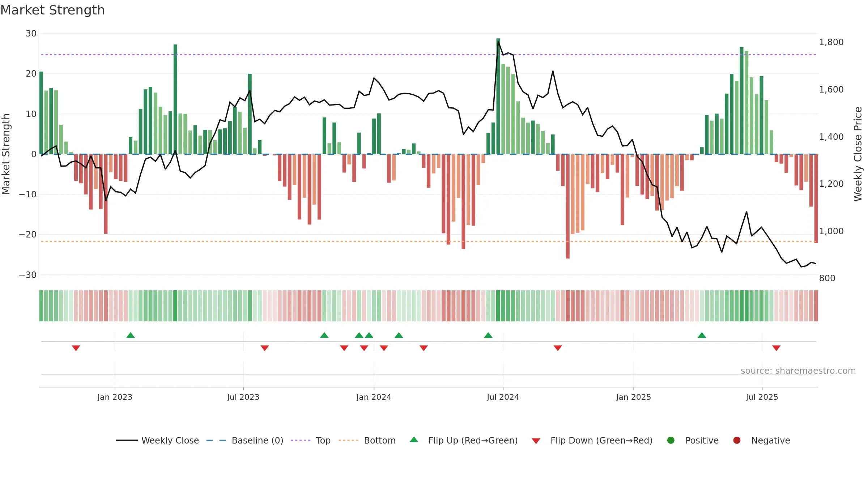Image resolution: width=868 pixels, height=488 pixels.
Task: Click the Weekly Close Price axis title
Action: coord(858,154)
